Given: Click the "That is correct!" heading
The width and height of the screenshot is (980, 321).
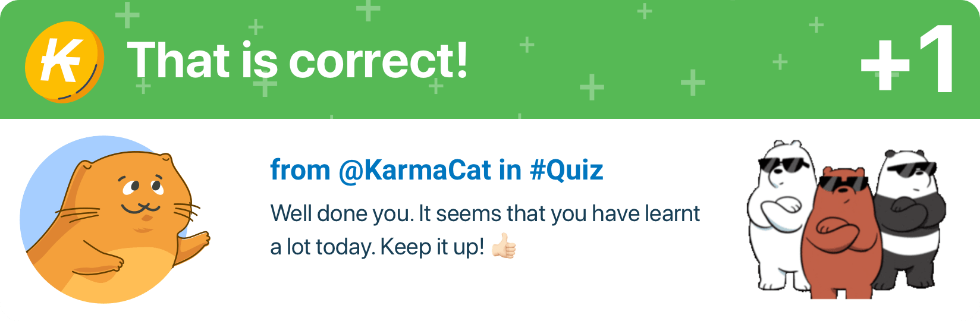Looking at the screenshot, I should pos(297,61).
